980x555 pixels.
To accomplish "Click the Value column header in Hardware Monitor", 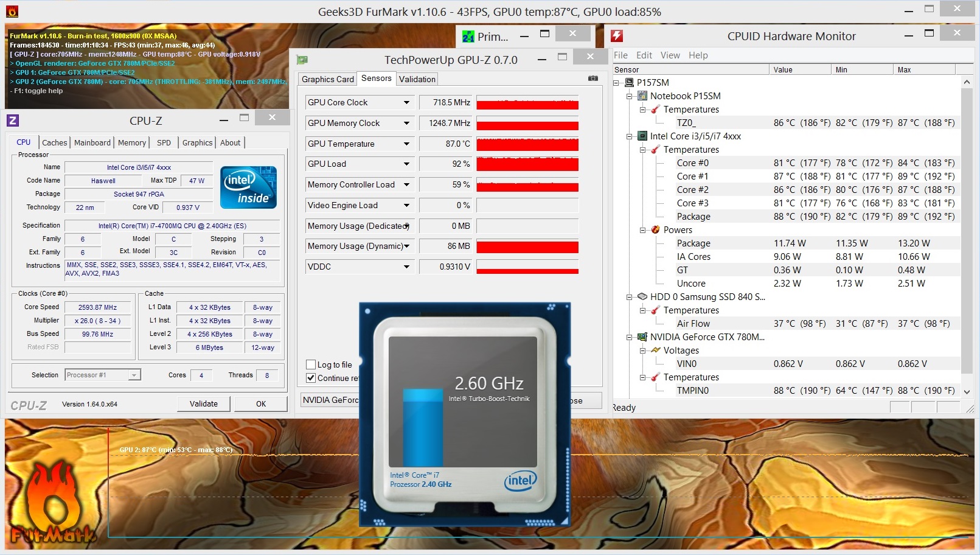I will tap(800, 69).
